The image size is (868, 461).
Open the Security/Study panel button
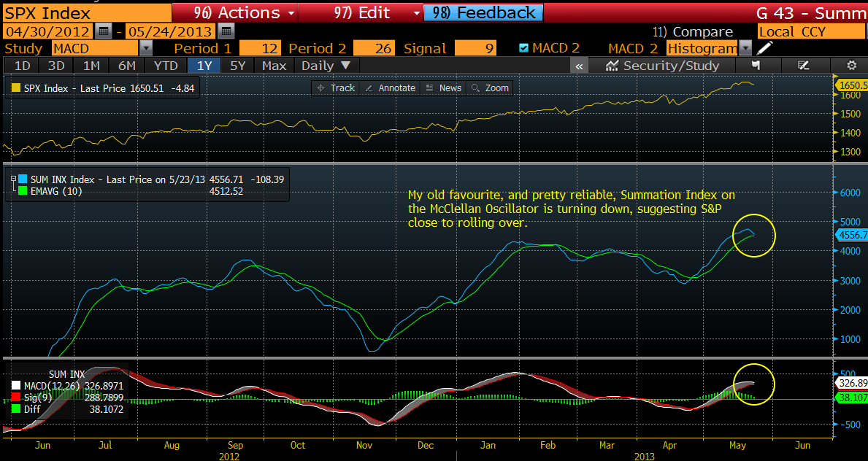663,66
